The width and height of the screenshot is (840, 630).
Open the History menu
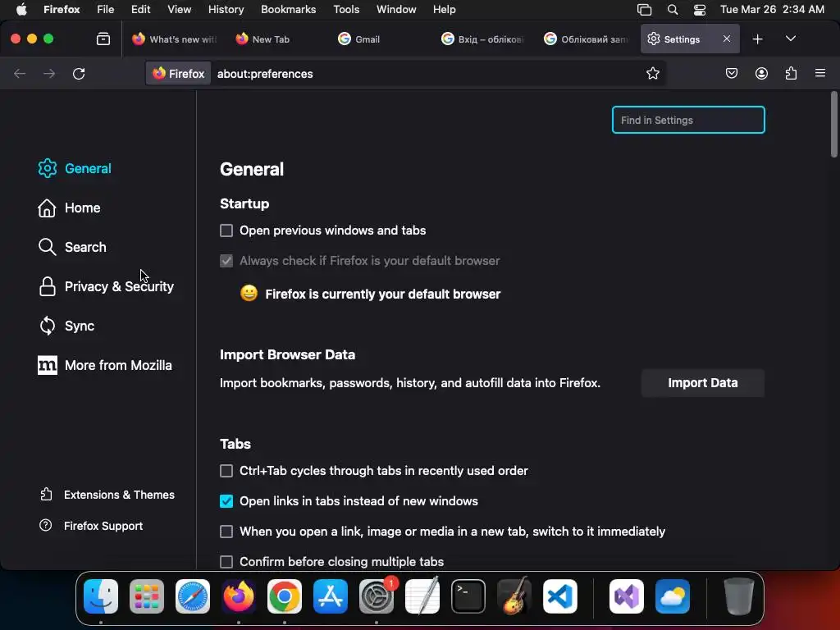pyautogui.click(x=226, y=10)
